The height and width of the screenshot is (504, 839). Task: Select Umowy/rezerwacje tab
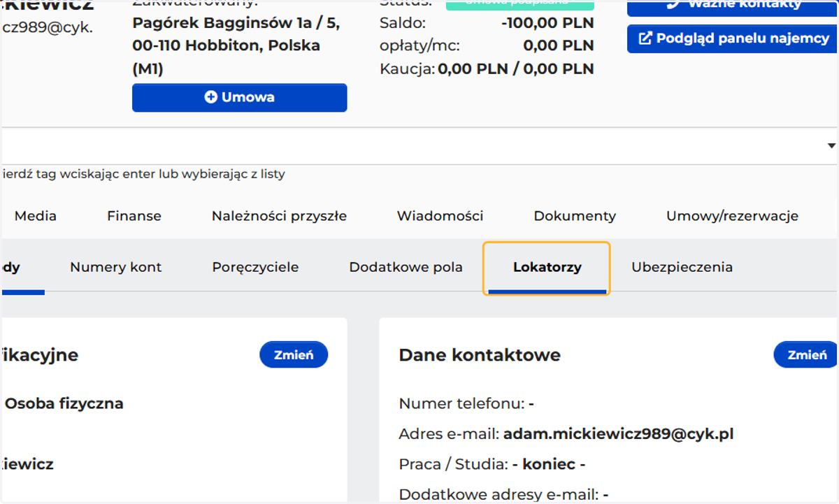click(732, 216)
